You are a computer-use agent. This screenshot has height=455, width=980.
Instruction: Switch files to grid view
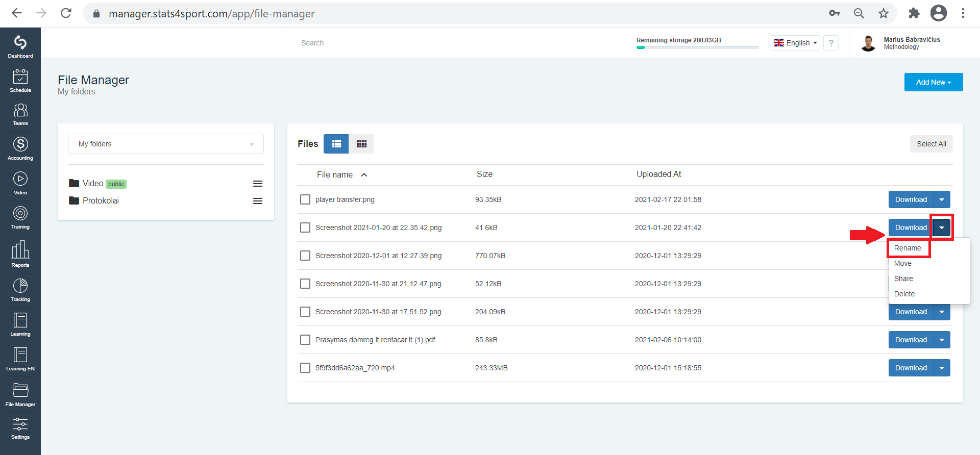361,144
